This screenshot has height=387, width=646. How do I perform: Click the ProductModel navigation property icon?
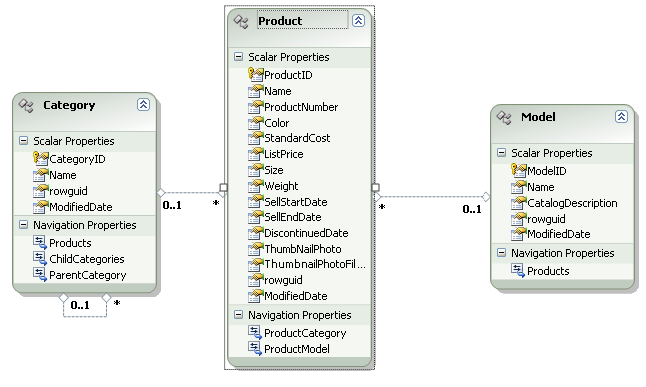[255, 348]
